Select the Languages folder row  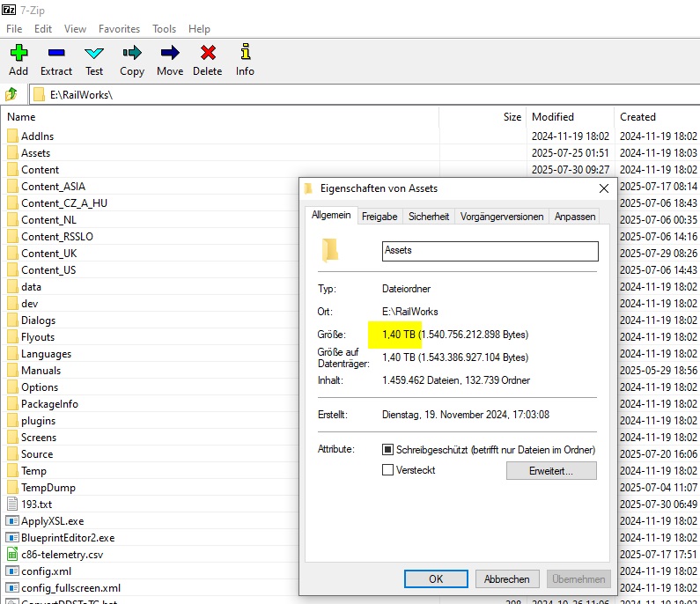pyautogui.click(x=151, y=354)
